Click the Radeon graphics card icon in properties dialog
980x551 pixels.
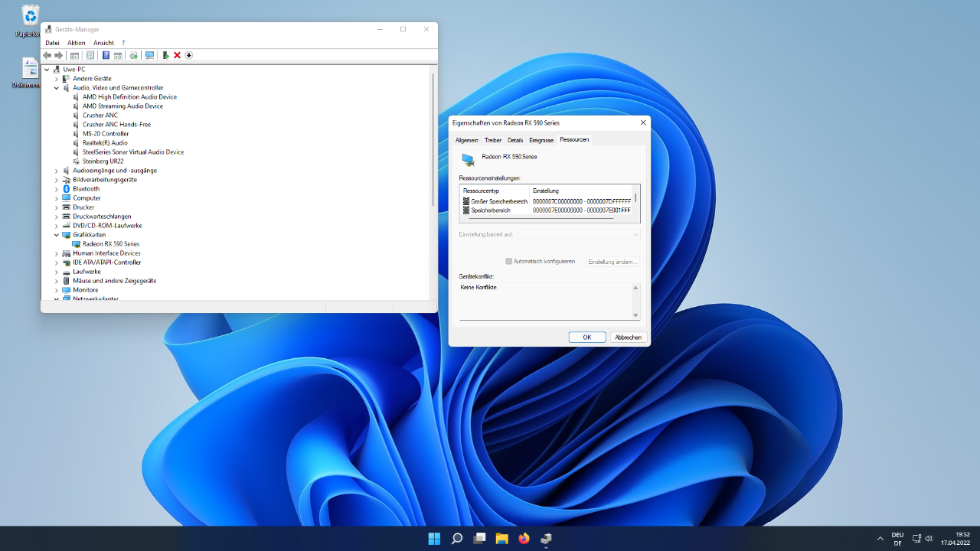(468, 158)
